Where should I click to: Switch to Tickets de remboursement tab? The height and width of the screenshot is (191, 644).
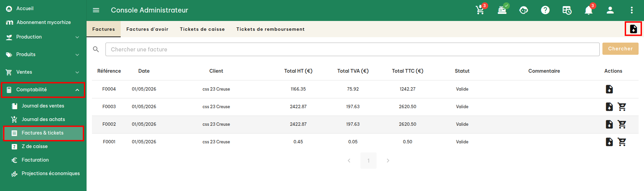coord(270,29)
